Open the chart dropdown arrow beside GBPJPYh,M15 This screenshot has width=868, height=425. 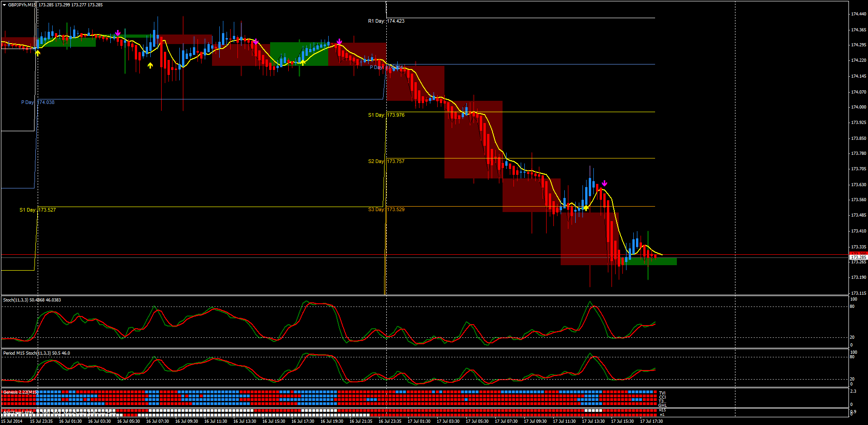pyautogui.click(x=5, y=5)
